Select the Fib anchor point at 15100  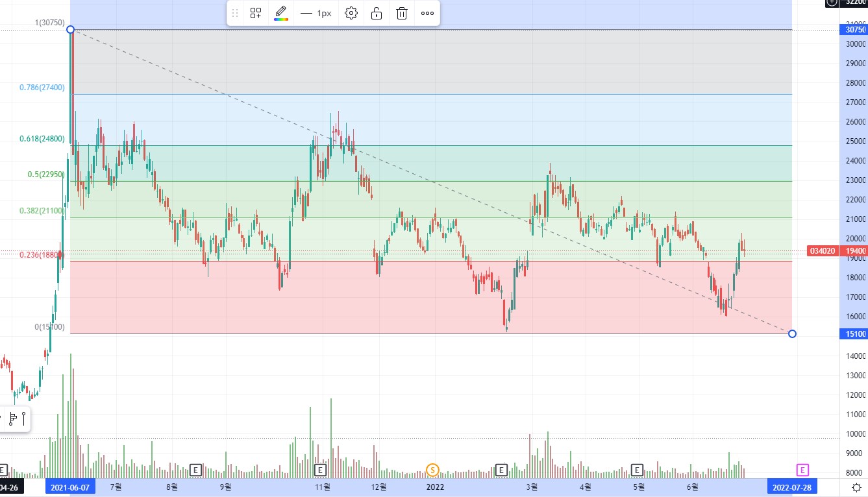coord(792,333)
